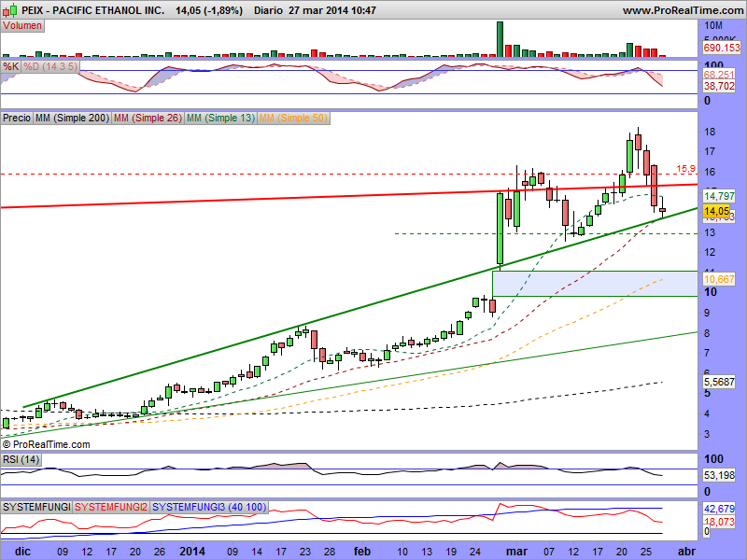747x560 pixels.
Task: Click the feb month label on time axis
Action: [x=362, y=552]
